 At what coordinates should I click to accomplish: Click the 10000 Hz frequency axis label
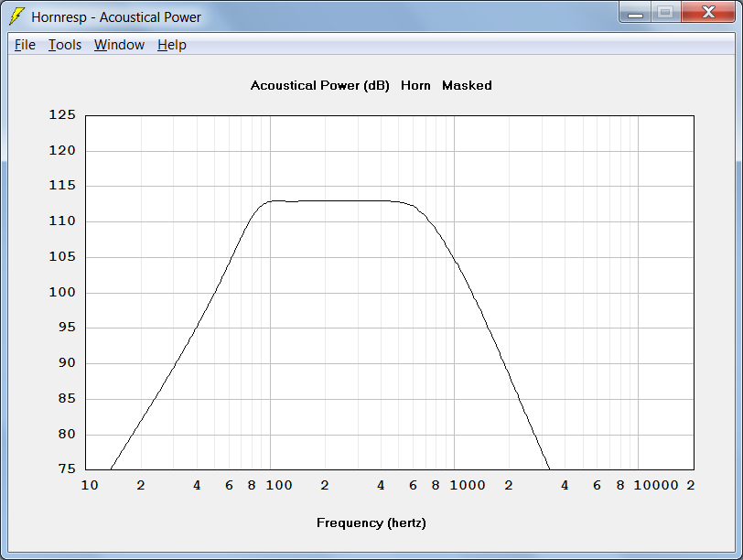(x=656, y=485)
